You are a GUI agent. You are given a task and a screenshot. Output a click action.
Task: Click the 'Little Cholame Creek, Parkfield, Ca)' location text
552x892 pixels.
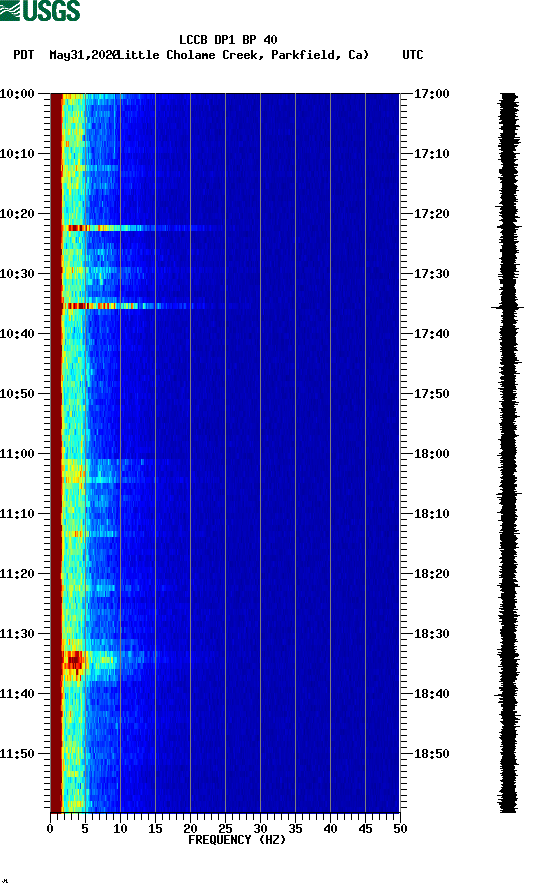(244, 55)
